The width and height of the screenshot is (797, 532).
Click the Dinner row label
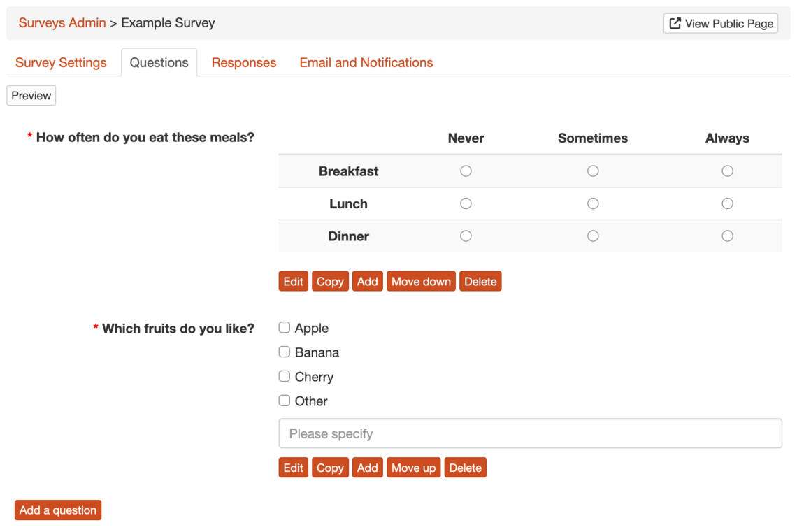coord(348,236)
